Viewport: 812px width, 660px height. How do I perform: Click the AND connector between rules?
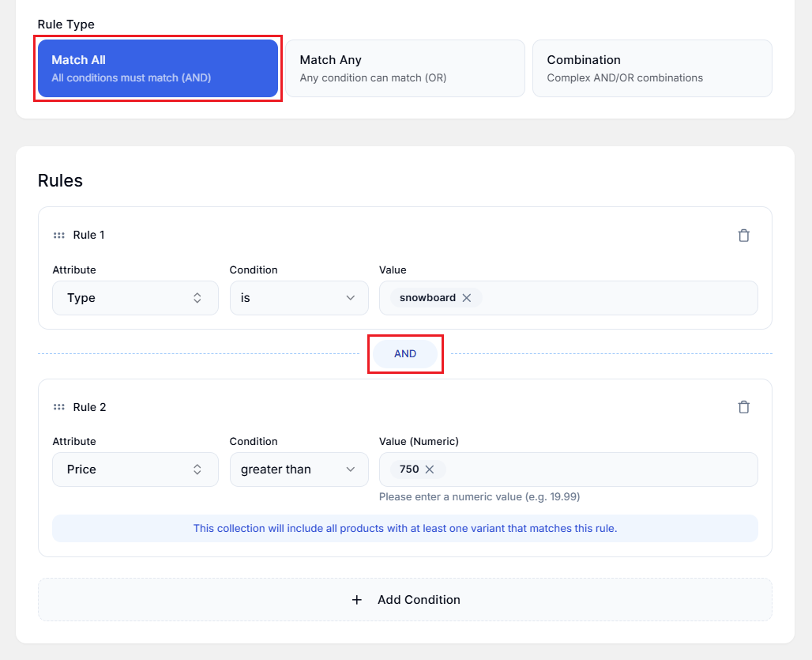[405, 354]
